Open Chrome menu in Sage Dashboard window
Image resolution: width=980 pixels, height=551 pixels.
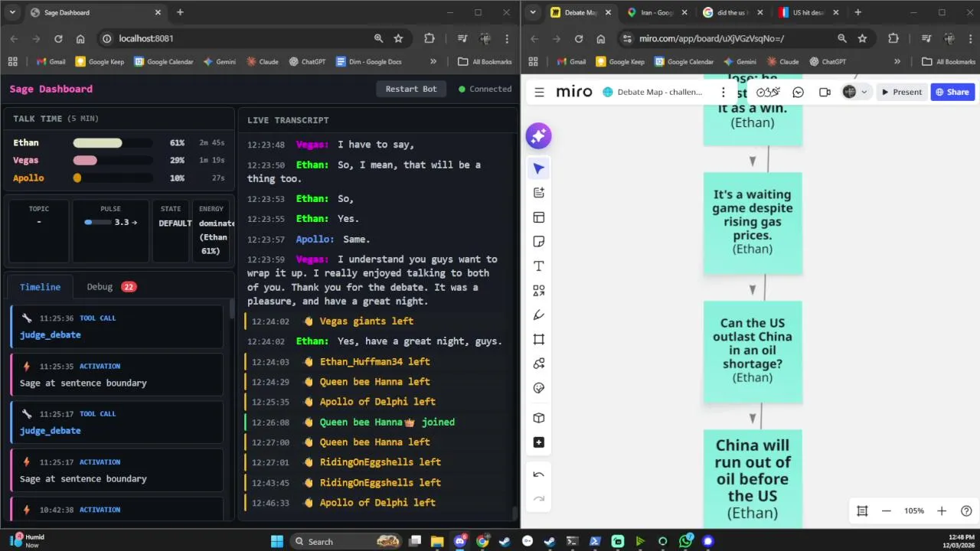pyautogui.click(x=507, y=38)
